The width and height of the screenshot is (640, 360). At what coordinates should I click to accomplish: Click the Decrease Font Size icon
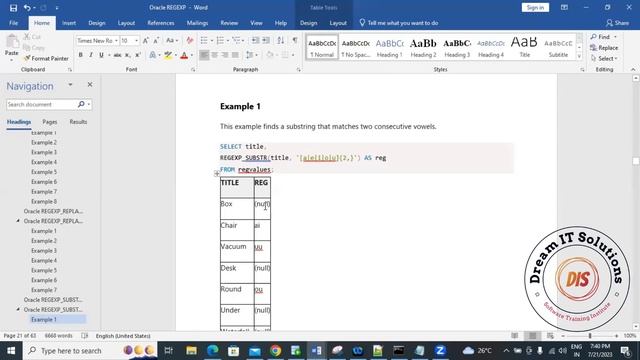coord(156,40)
